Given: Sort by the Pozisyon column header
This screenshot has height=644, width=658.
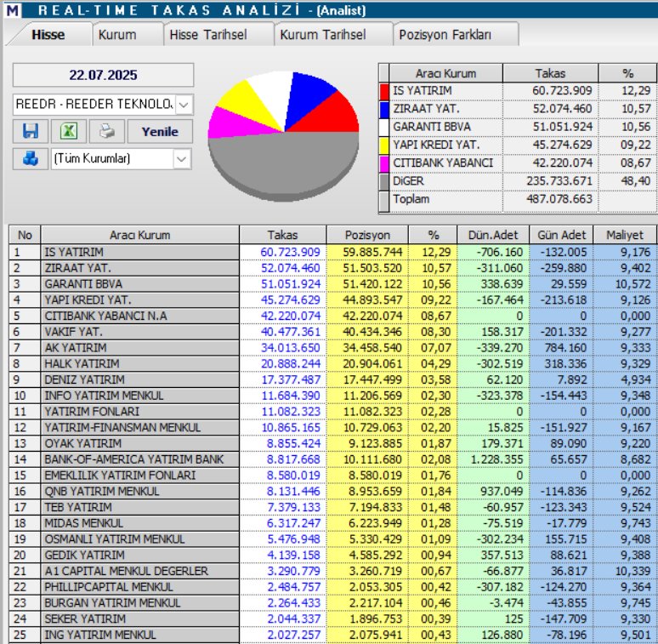Looking at the screenshot, I should click(x=367, y=235).
